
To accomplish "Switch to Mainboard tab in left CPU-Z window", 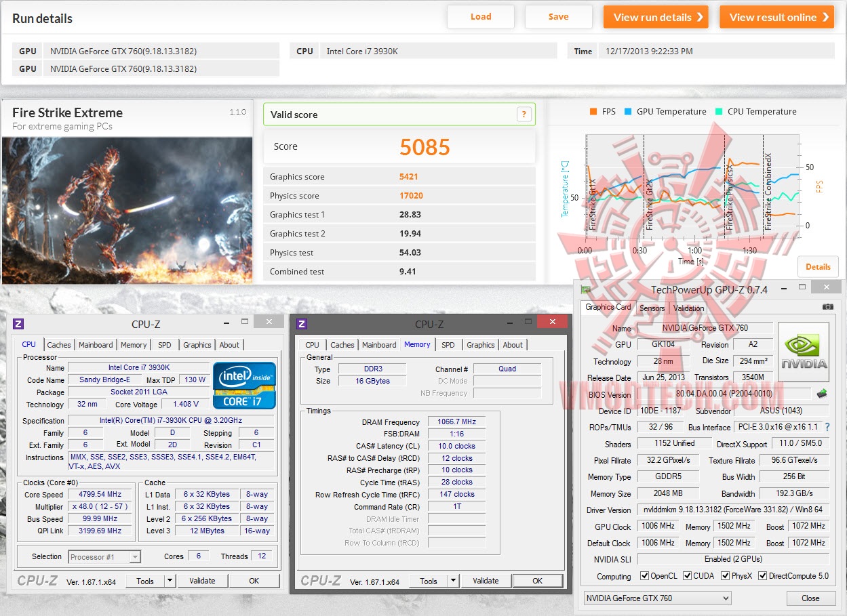I will click(x=96, y=345).
